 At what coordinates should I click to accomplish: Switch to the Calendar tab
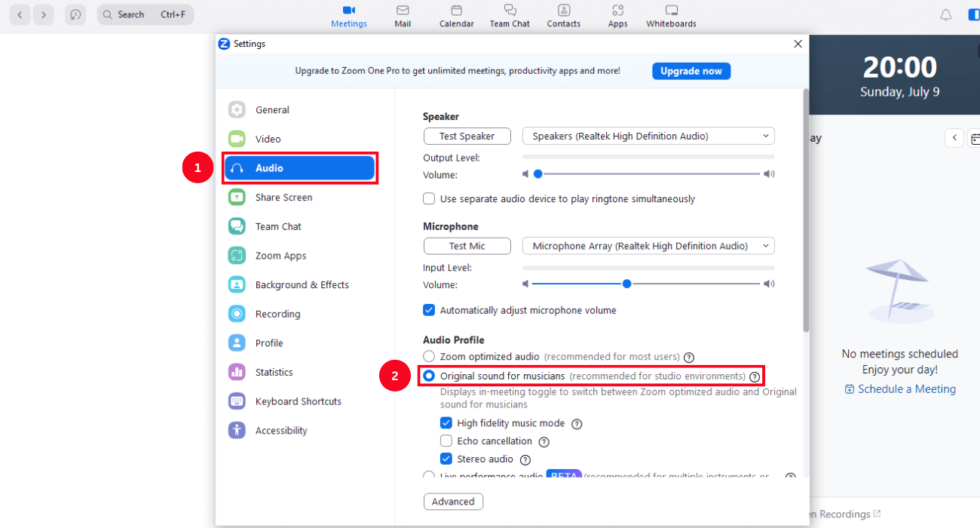(x=457, y=16)
